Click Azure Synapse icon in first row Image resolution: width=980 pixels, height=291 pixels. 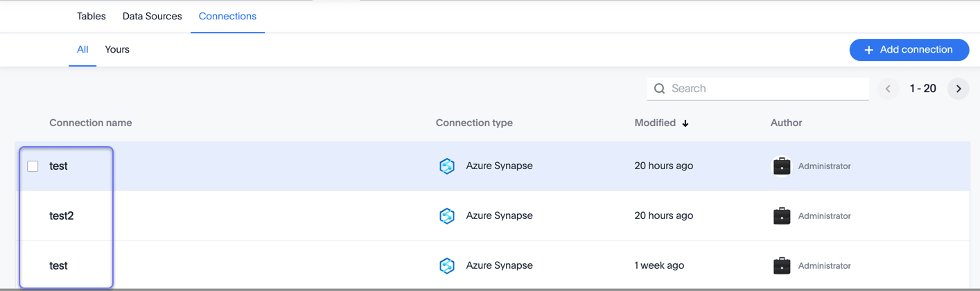(447, 166)
